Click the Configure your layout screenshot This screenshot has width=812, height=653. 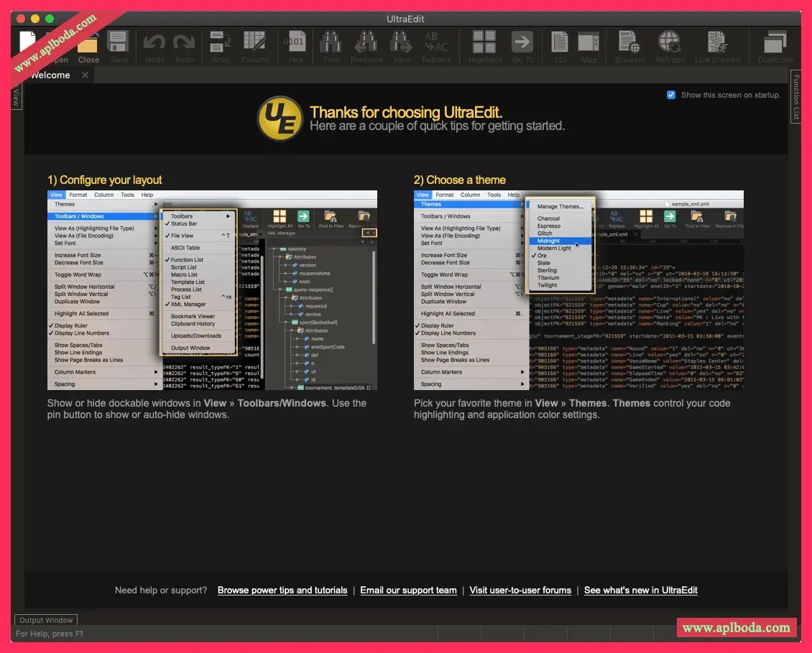[212, 290]
